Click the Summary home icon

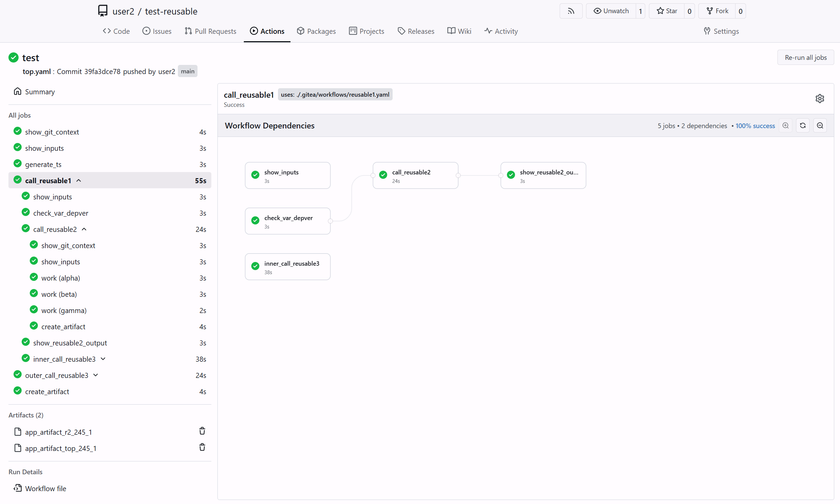click(17, 91)
